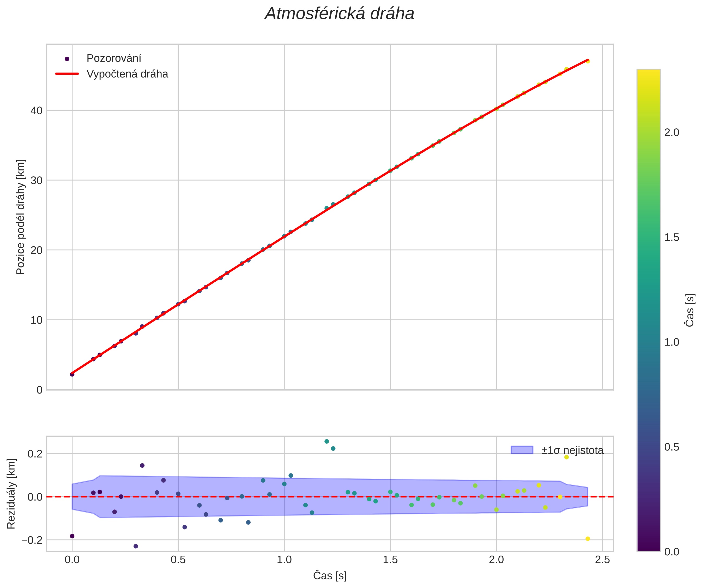Click the '±1σ nejistota' legend swatch
Image resolution: width=702 pixels, height=588 pixels.
pos(522,450)
